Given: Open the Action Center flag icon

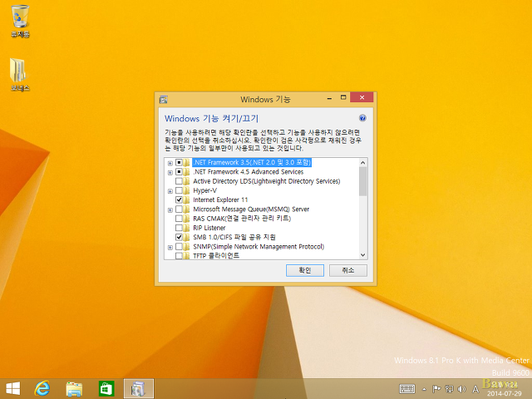Looking at the screenshot, I should pyautogui.click(x=436, y=389).
